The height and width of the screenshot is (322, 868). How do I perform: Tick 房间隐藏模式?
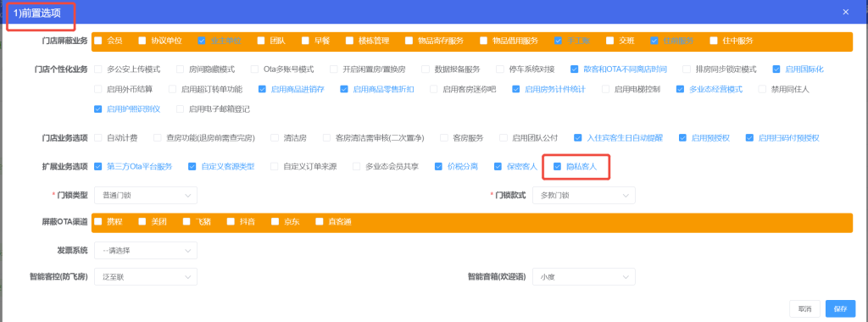coord(180,69)
